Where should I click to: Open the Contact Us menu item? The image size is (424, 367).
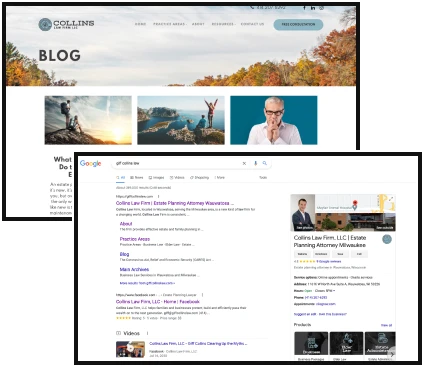(252, 24)
